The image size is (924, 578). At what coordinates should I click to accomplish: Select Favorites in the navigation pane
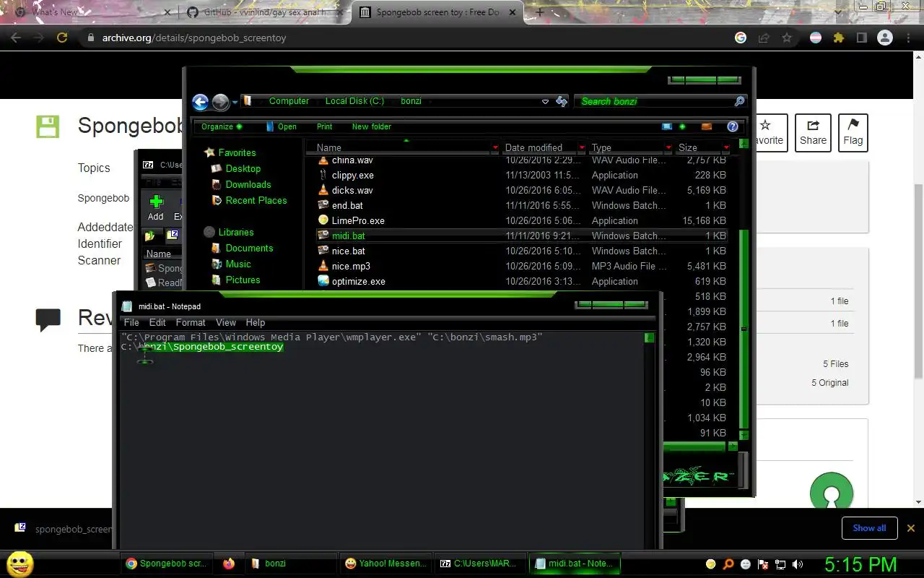tap(237, 152)
